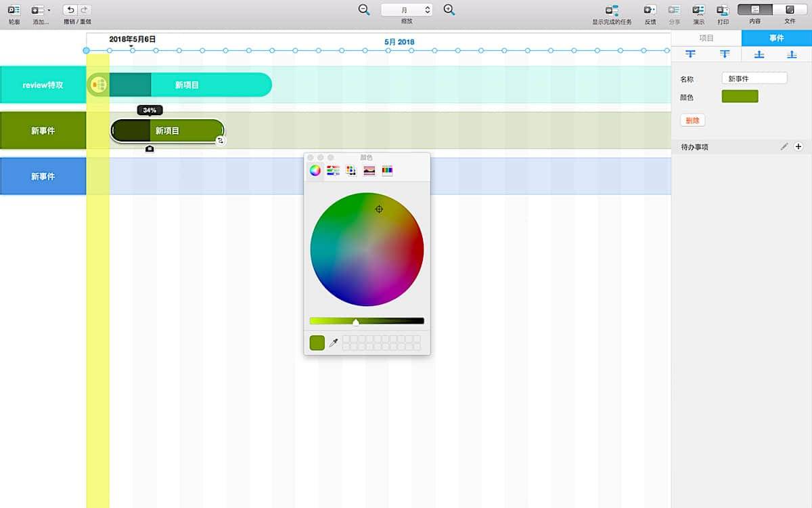The height and width of the screenshot is (508, 812).
Task: Open the 反馈 feedback dropdown
Action: 650,10
